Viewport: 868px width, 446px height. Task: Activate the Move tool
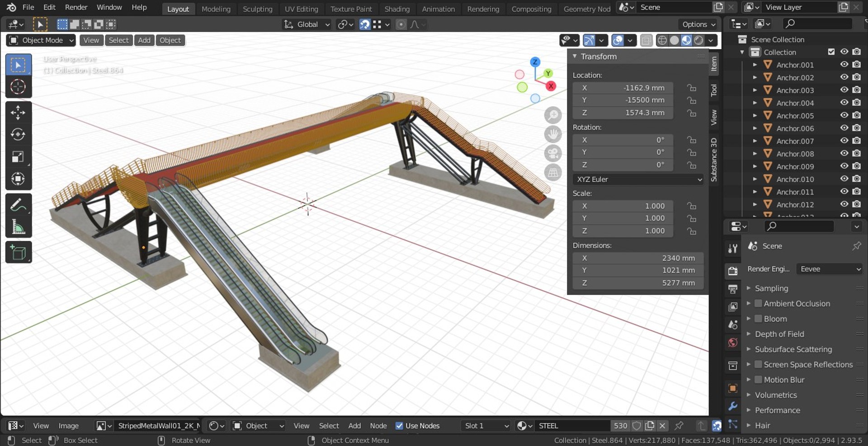[18, 112]
